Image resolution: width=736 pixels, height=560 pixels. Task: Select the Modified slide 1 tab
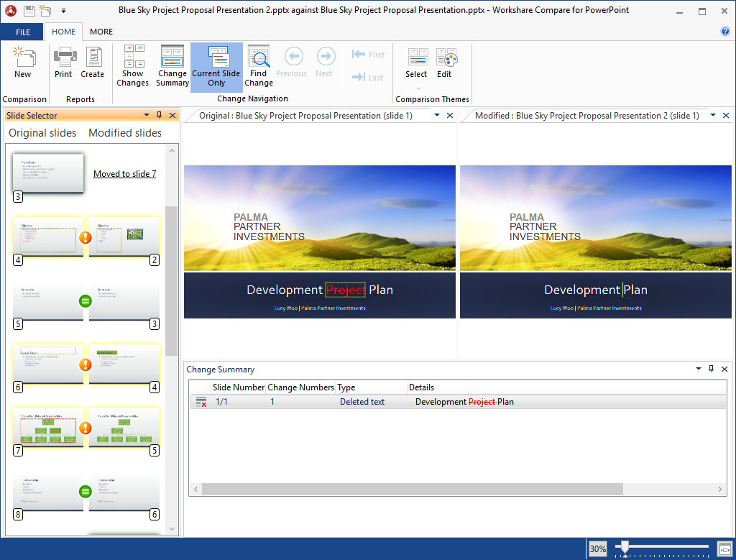[x=586, y=116]
